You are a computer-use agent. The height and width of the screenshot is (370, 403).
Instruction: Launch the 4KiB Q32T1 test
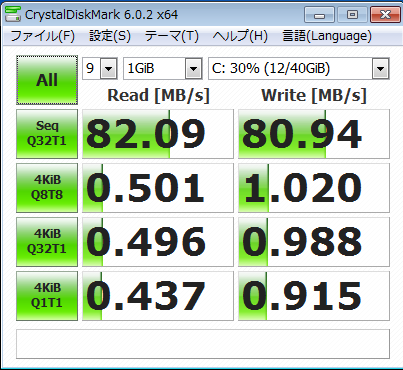click(47, 242)
